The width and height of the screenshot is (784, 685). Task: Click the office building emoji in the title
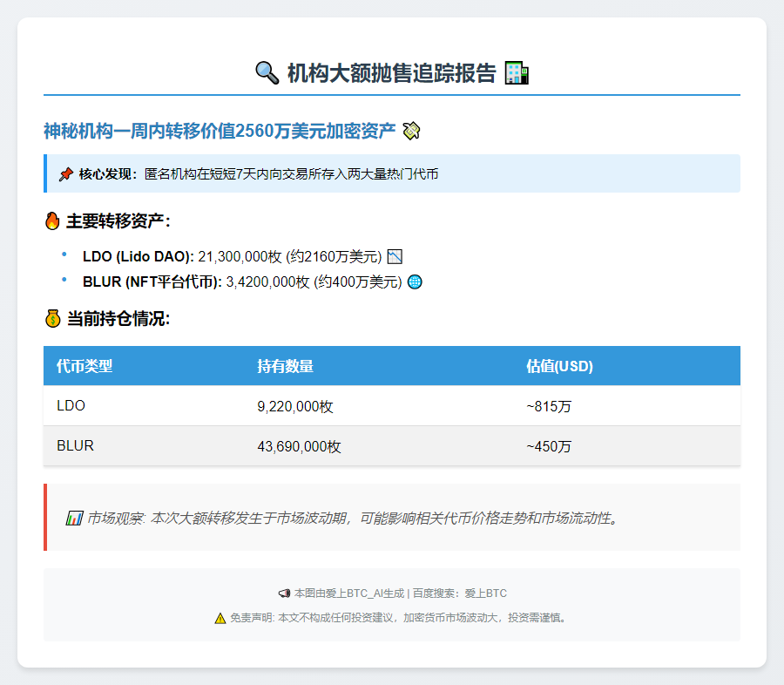tap(517, 73)
